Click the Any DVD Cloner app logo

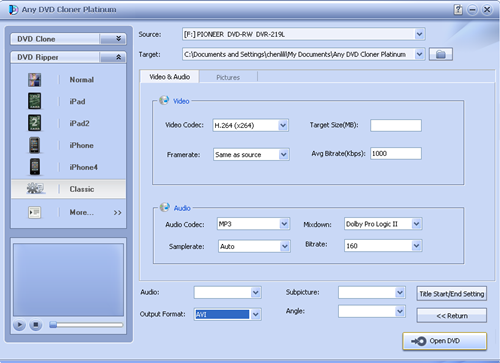tap(13, 10)
